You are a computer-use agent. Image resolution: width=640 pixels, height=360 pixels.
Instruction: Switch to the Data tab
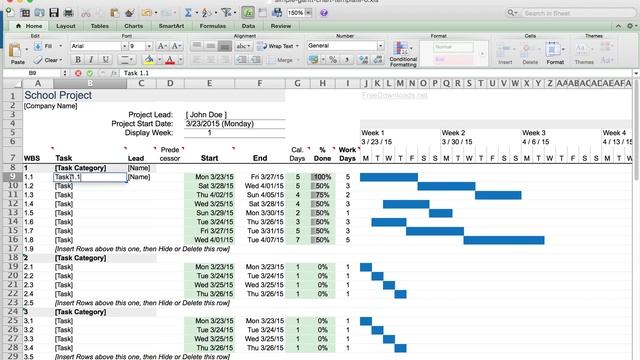point(248,26)
